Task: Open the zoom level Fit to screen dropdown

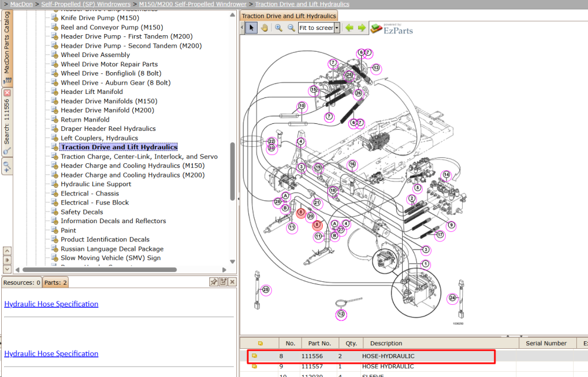Action: pos(337,28)
